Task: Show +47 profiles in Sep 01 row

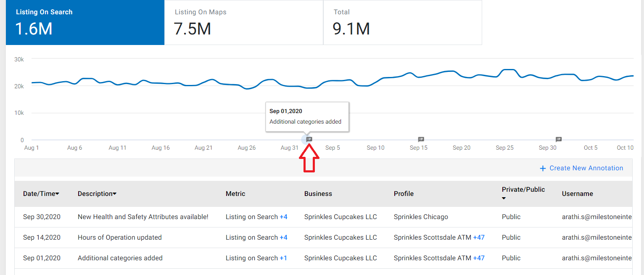Action: click(x=479, y=258)
